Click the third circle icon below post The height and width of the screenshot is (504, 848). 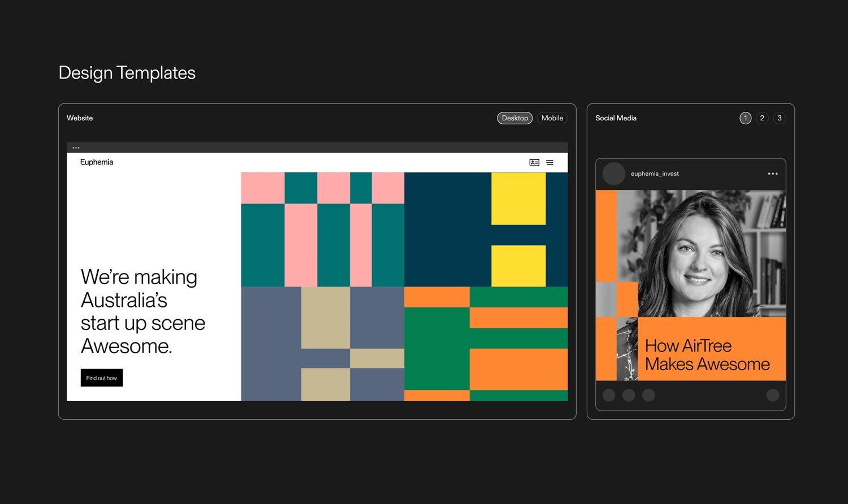coord(648,395)
